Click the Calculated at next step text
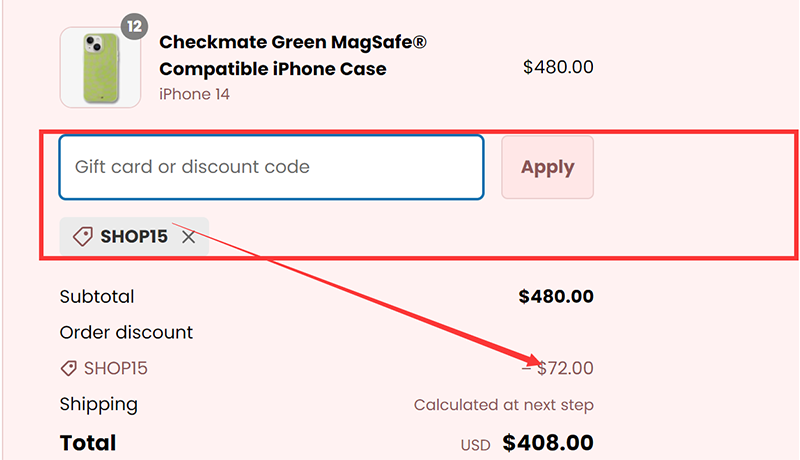 (x=503, y=405)
